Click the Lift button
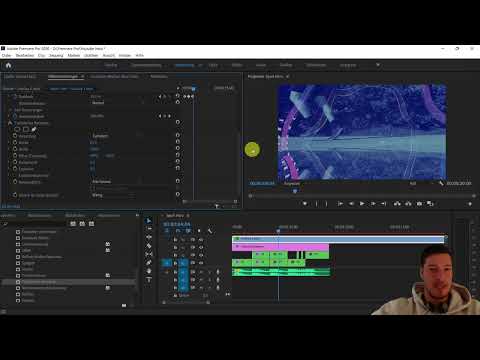480x360 pixels. (397, 203)
